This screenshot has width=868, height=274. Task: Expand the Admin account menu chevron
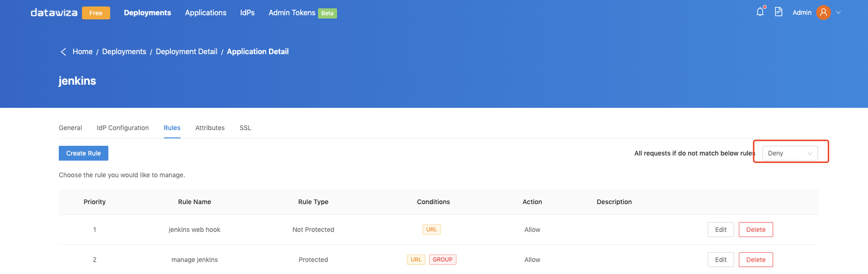(839, 13)
